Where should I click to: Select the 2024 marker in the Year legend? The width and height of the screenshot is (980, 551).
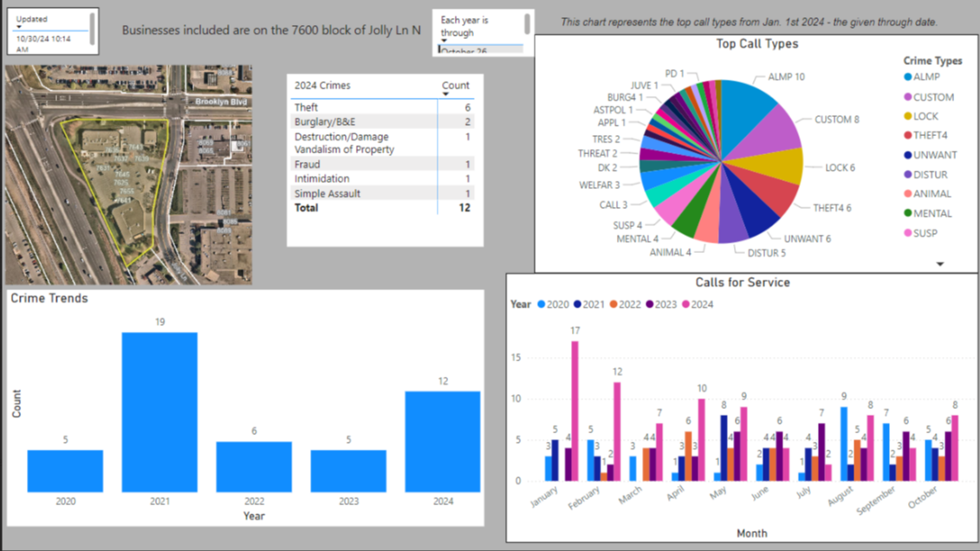point(685,305)
